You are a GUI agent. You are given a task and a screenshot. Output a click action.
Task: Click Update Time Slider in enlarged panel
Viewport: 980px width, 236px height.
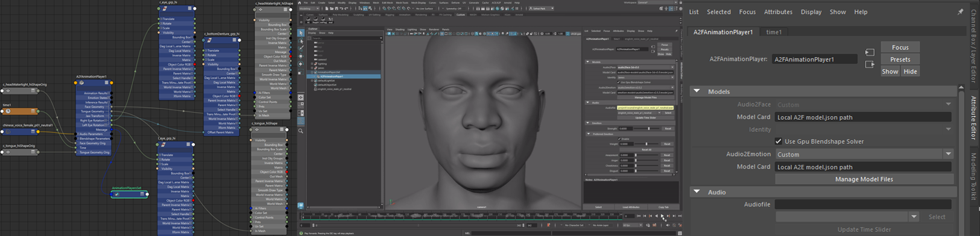(x=864, y=229)
